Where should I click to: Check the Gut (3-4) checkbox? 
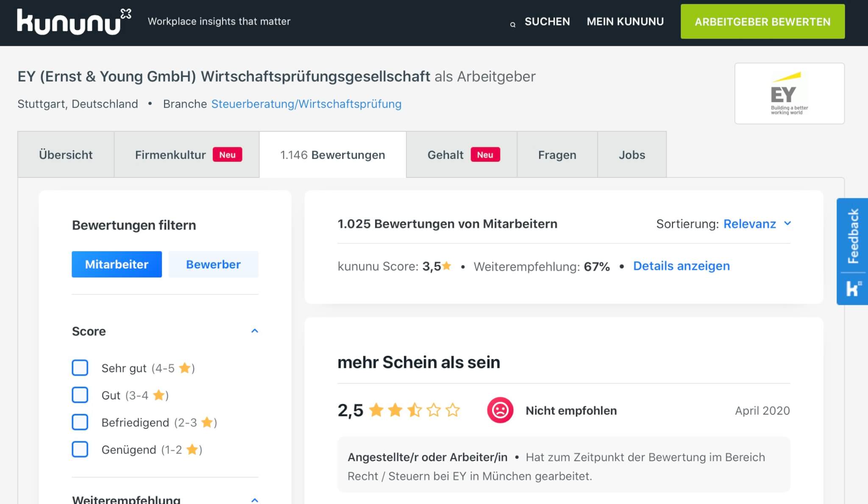point(80,395)
